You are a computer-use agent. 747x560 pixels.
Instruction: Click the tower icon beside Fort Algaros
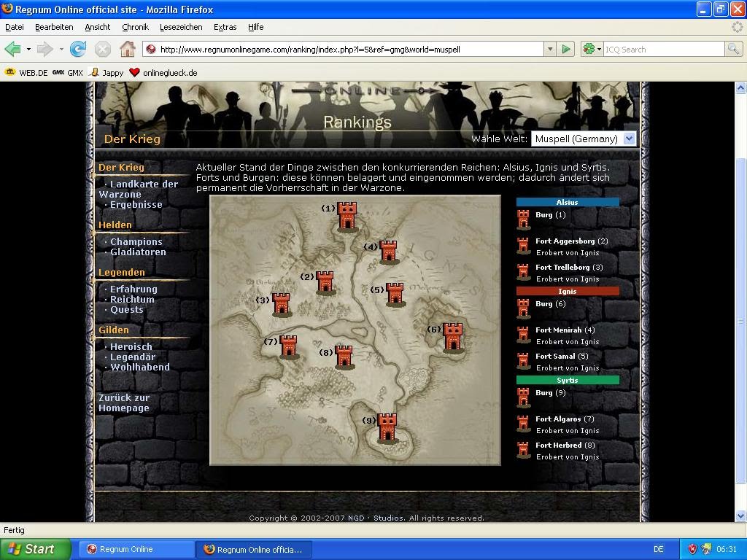(524, 424)
